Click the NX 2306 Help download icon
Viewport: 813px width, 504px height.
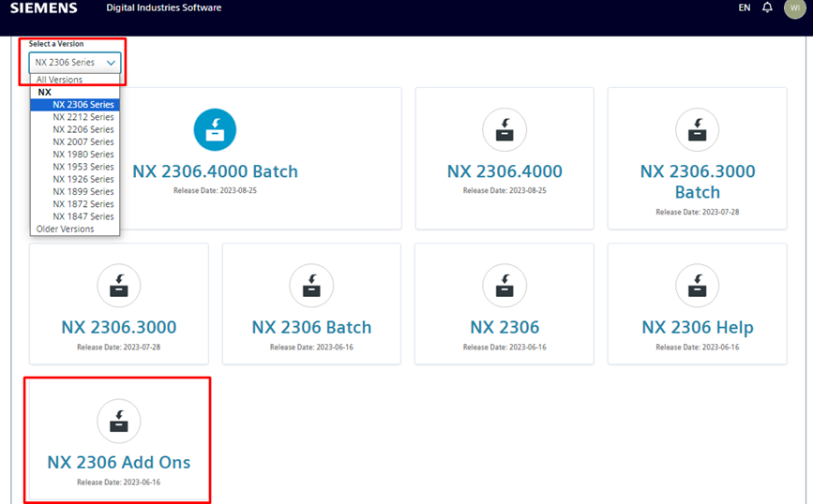(697, 286)
